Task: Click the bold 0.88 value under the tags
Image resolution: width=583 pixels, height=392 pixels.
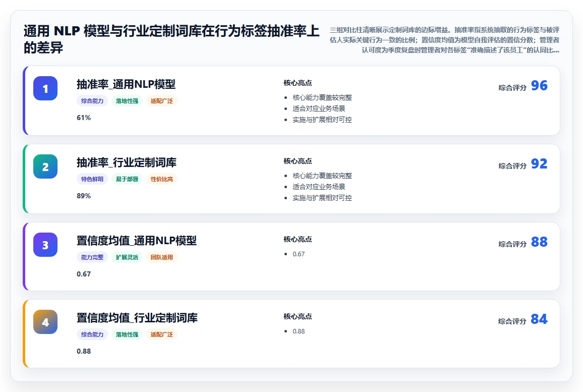Action: (84, 351)
